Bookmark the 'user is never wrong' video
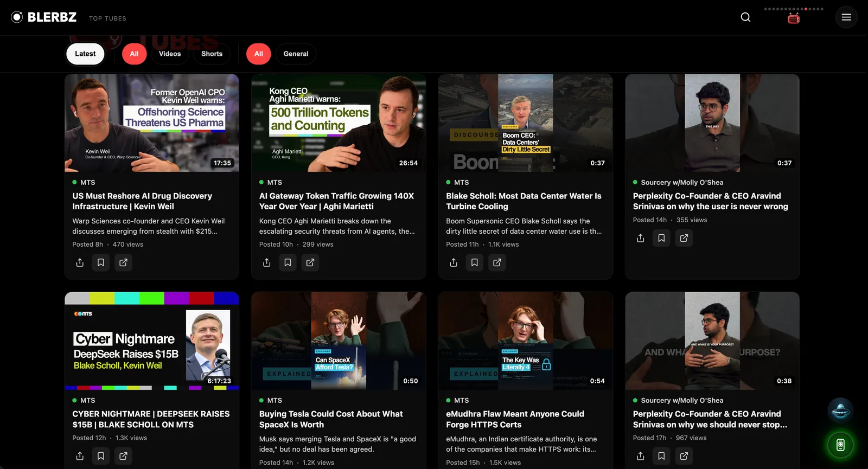 point(661,238)
